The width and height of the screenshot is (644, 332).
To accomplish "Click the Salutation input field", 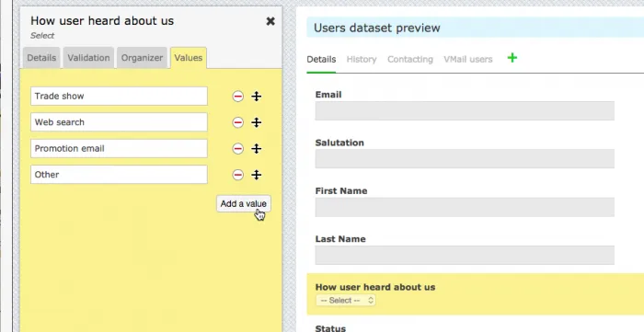I will coord(465,159).
